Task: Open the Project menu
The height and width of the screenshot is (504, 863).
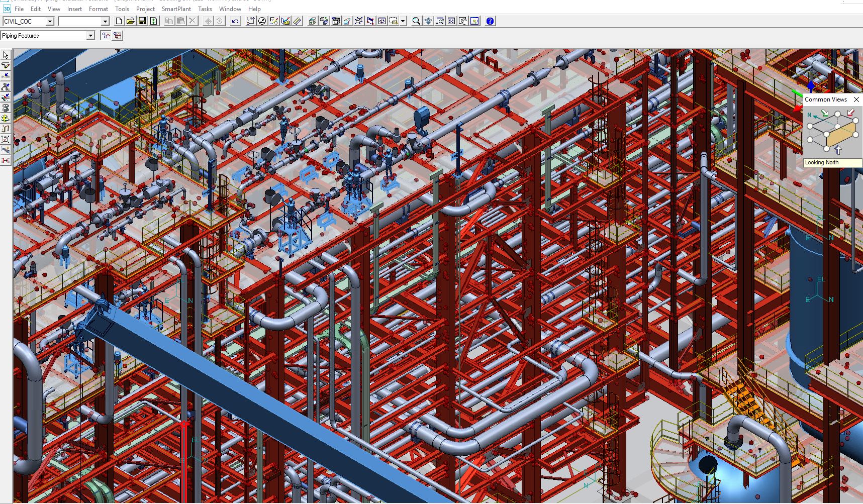Action: point(145,9)
